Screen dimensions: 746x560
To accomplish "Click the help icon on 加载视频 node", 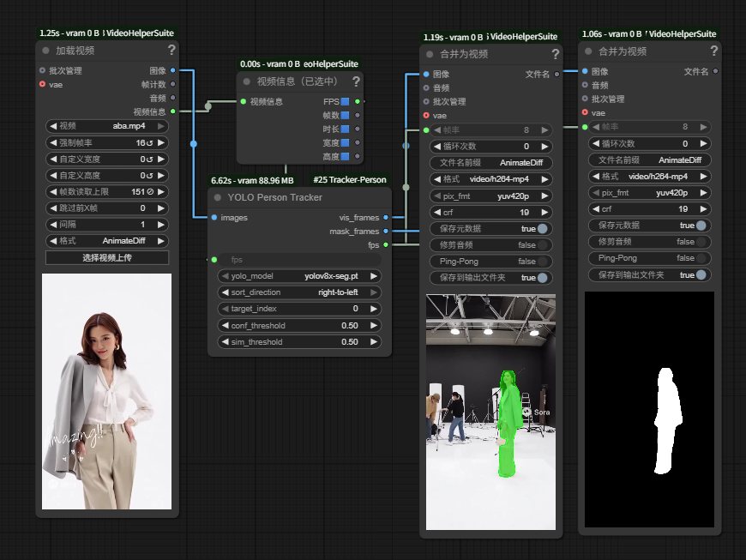I will (x=171, y=51).
